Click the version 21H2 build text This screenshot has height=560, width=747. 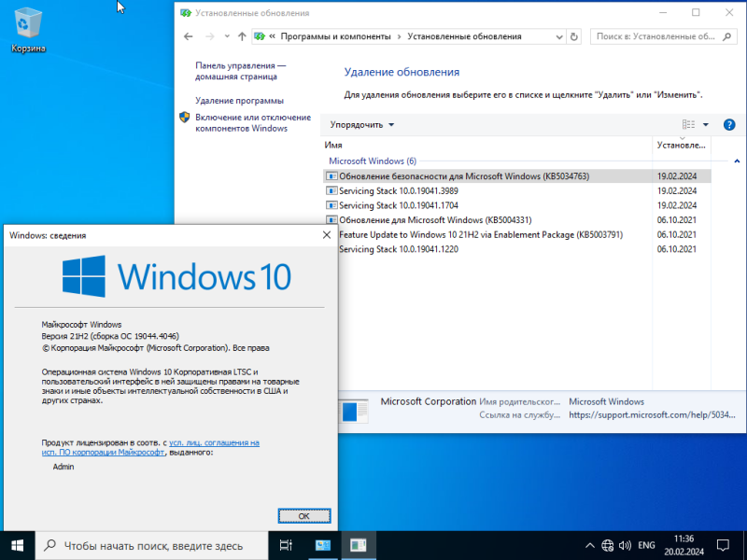coord(110,336)
